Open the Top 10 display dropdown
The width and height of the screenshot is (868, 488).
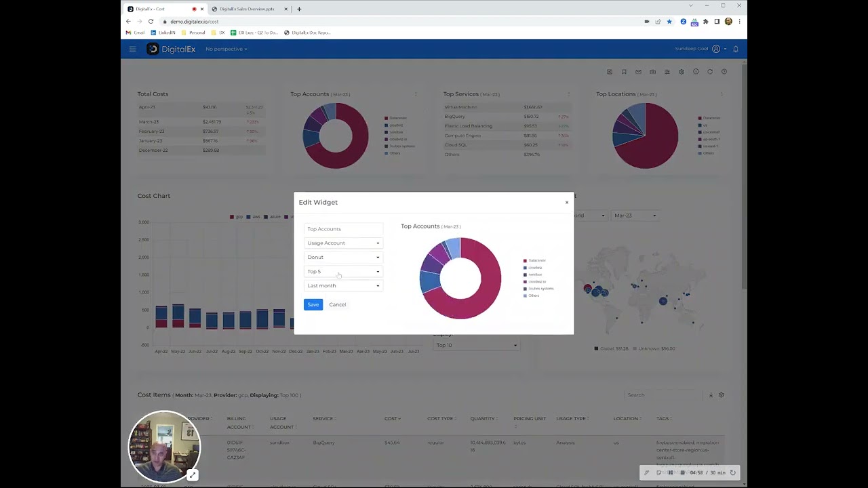point(476,346)
